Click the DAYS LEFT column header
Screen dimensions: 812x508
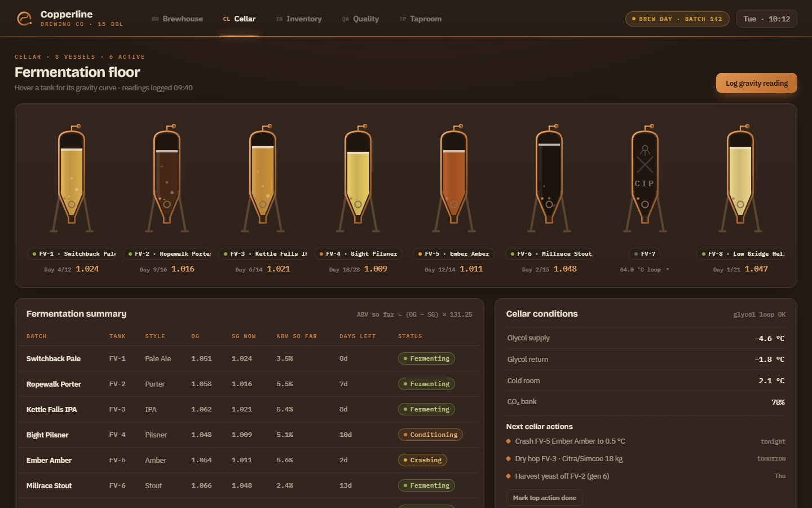click(358, 336)
